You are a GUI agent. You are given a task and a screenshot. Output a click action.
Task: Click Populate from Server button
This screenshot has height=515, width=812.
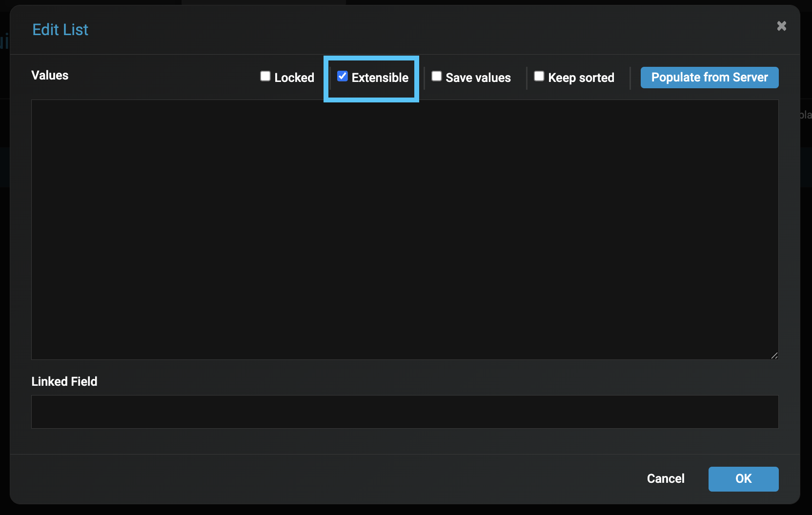click(710, 78)
